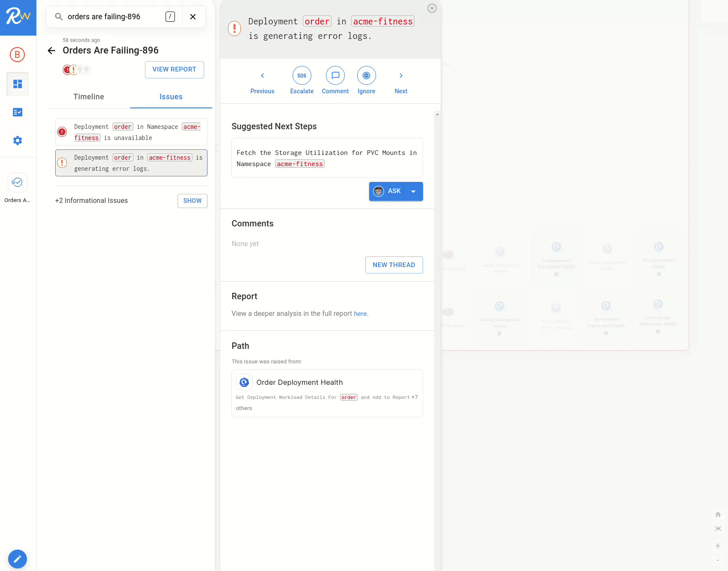Switch to the Timeline tab
The width and height of the screenshot is (728, 571).
click(89, 97)
